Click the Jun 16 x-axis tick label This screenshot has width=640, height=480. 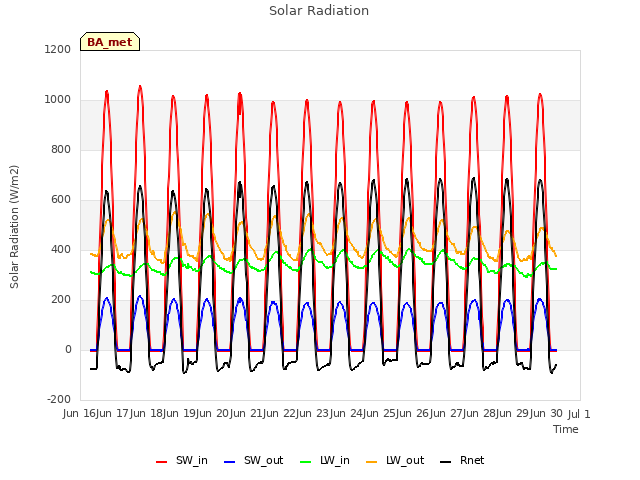click(x=79, y=414)
